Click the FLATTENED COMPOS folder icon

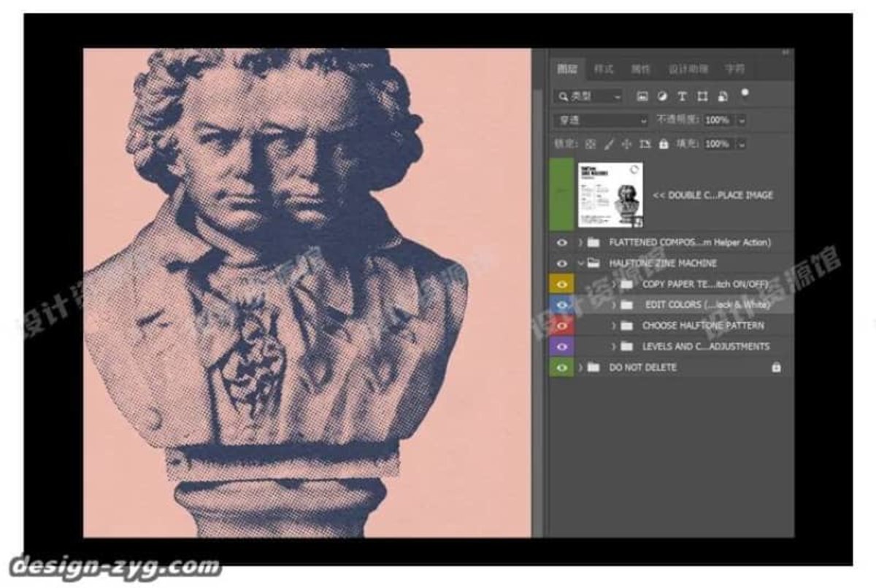[593, 242]
